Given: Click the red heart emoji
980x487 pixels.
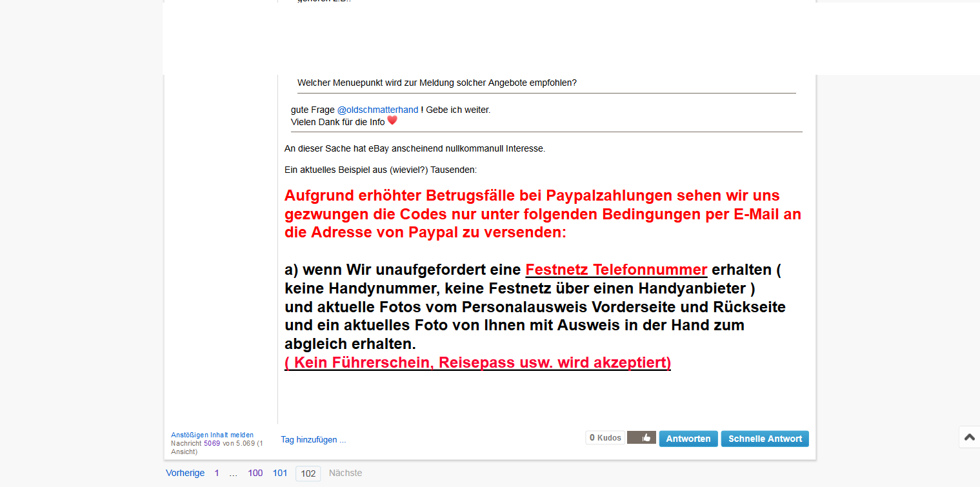Looking at the screenshot, I should click(x=392, y=120).
